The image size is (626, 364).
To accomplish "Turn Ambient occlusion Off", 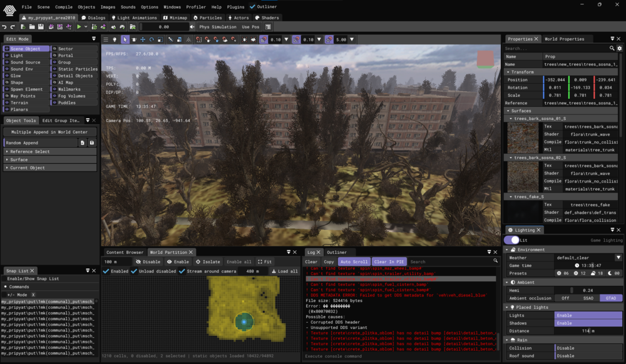I will click(565, 298).
